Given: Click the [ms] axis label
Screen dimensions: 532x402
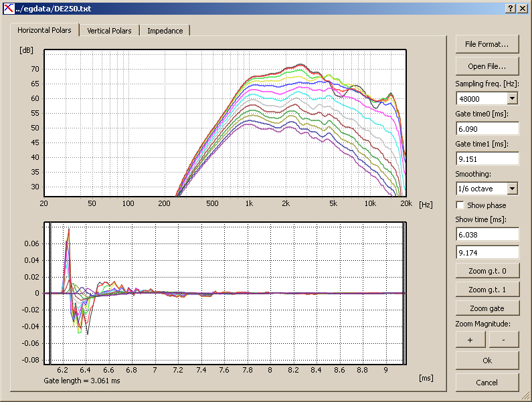Looking at the screenshot, I should click(x=426, y=378).
